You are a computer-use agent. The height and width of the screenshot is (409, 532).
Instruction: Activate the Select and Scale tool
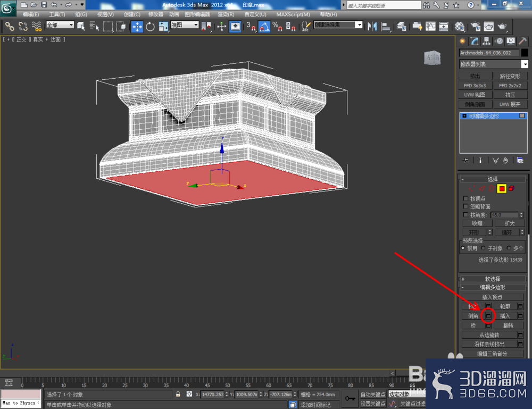click(x=163, y=27)
